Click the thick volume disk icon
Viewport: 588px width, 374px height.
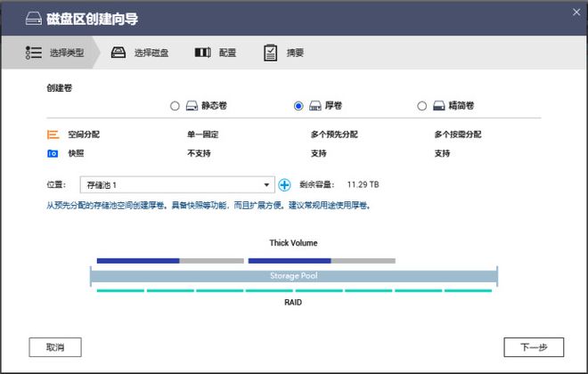point(315,106)
